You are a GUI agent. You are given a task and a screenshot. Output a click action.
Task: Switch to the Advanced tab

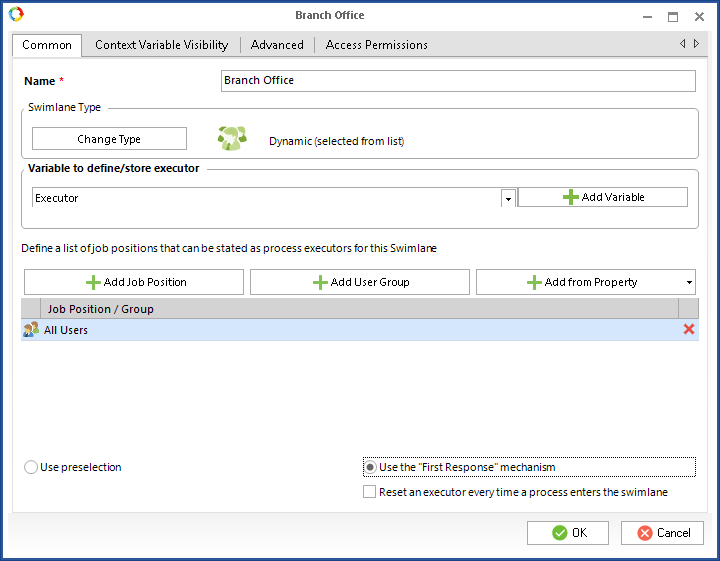[x=277, y=45]
